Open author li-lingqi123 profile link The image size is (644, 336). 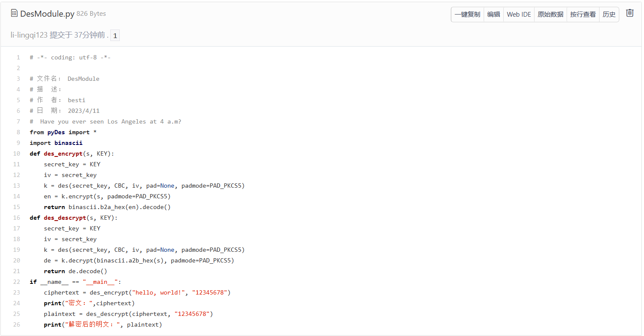coord(29,35)
